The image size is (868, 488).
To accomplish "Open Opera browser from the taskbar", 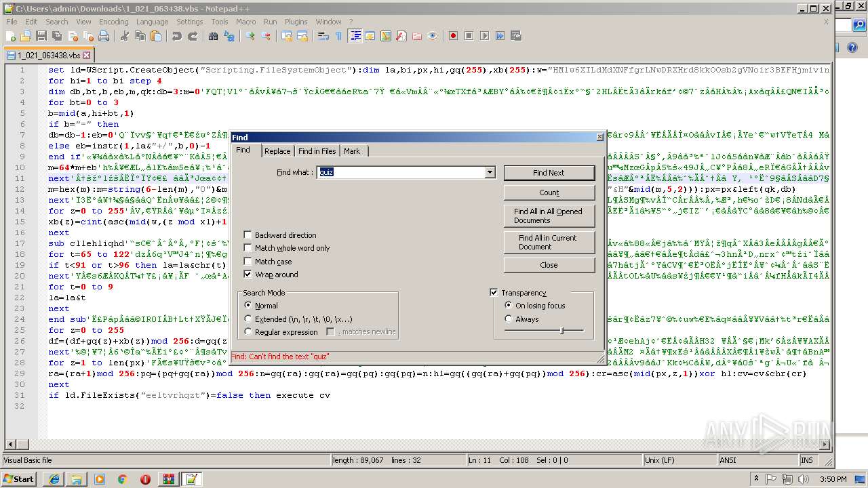I will coord(145,479).
